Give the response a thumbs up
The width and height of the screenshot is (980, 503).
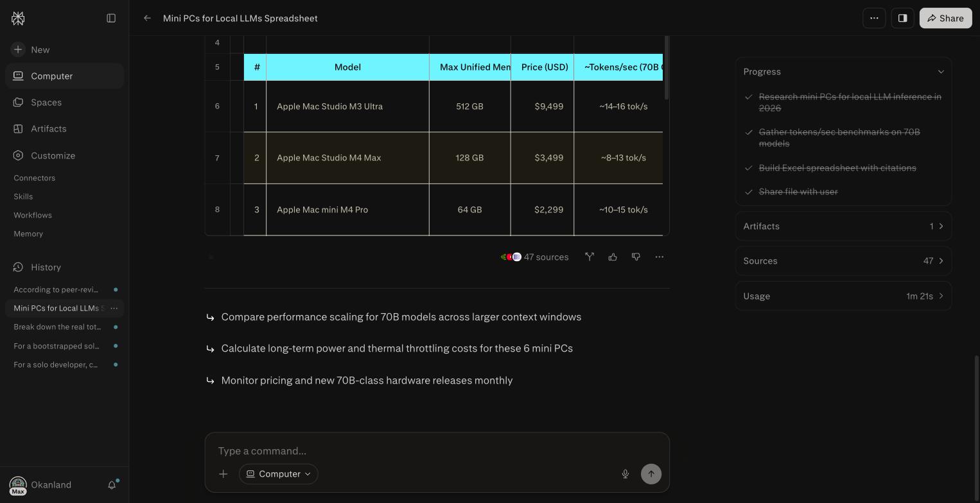coord(613,257)
